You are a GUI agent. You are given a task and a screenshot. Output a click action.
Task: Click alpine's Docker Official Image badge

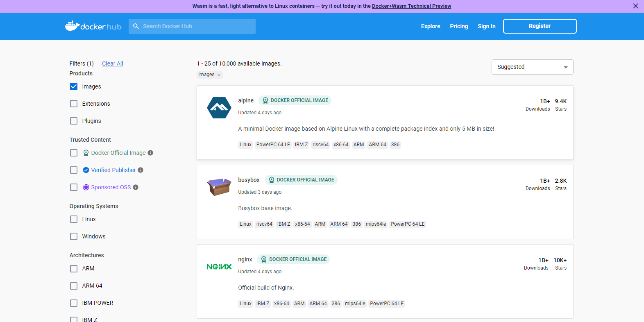pyautogui.click(x=295, y=100)
